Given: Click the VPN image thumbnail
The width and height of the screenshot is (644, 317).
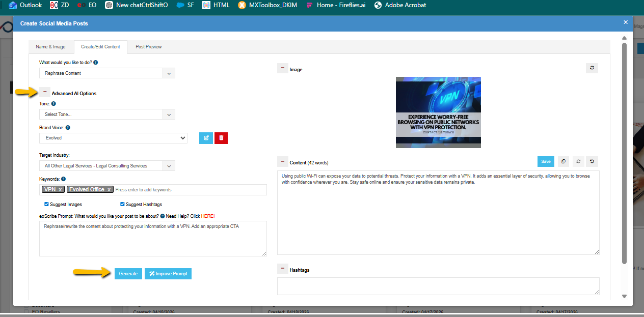Looking at the screenshot, I should point(438,112).
